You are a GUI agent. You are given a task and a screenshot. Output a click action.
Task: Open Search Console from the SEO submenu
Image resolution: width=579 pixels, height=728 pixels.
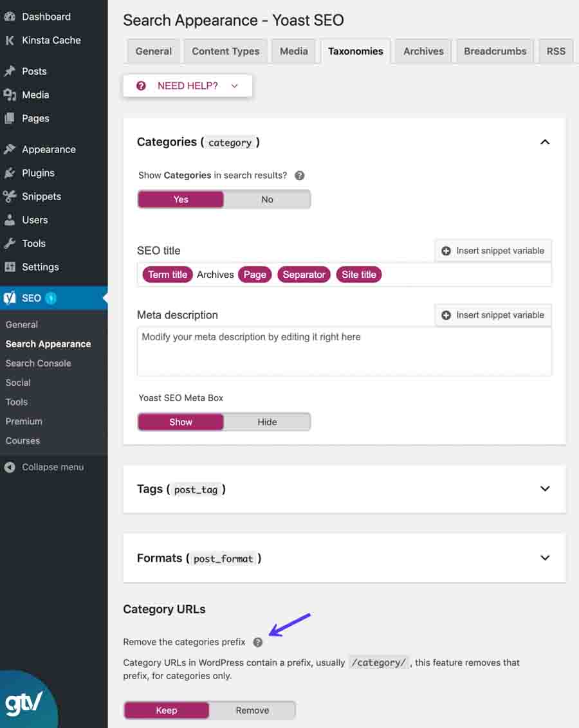click(38, 363)
